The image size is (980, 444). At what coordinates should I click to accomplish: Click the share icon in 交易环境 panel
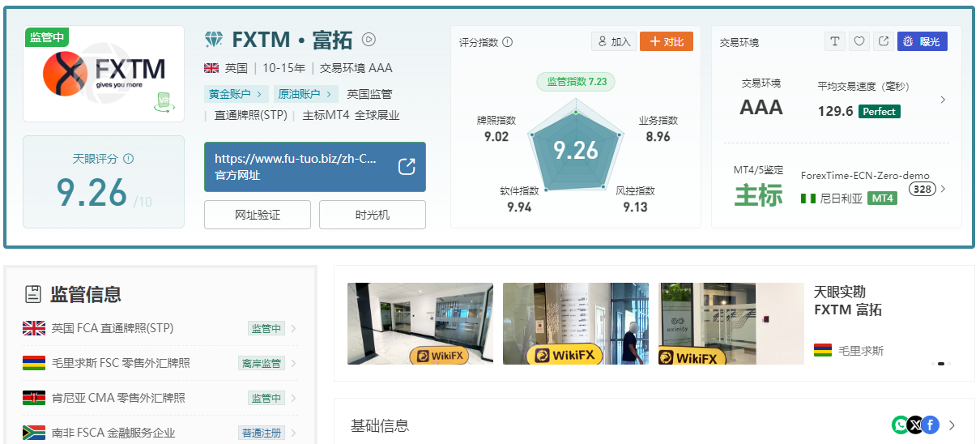point(884,41)
